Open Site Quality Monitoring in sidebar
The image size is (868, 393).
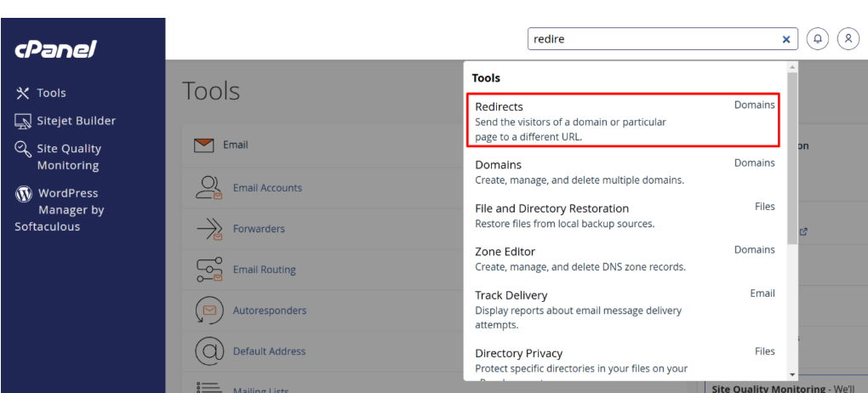[68, 157]
